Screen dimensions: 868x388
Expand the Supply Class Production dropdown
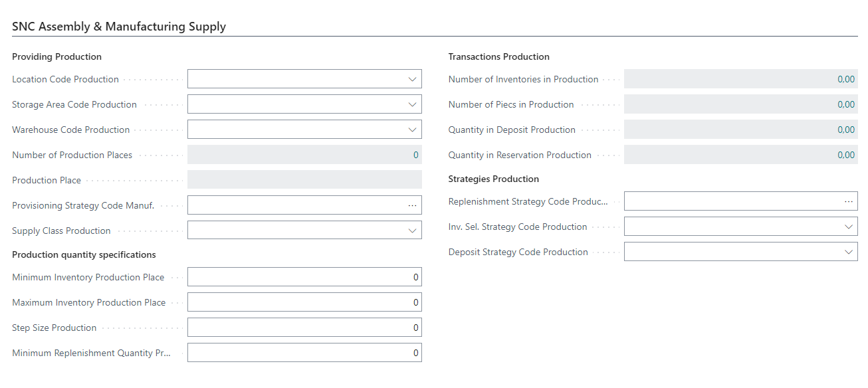(412, 231)
